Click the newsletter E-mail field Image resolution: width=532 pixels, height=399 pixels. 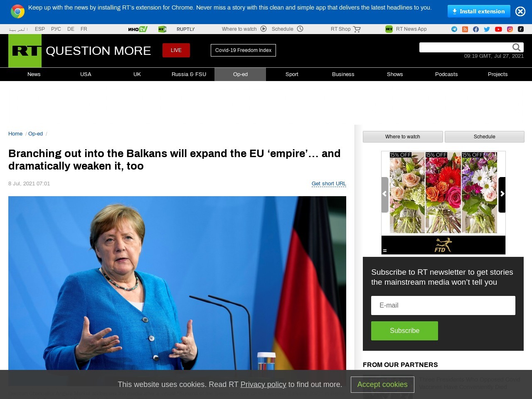pos(443,305)
